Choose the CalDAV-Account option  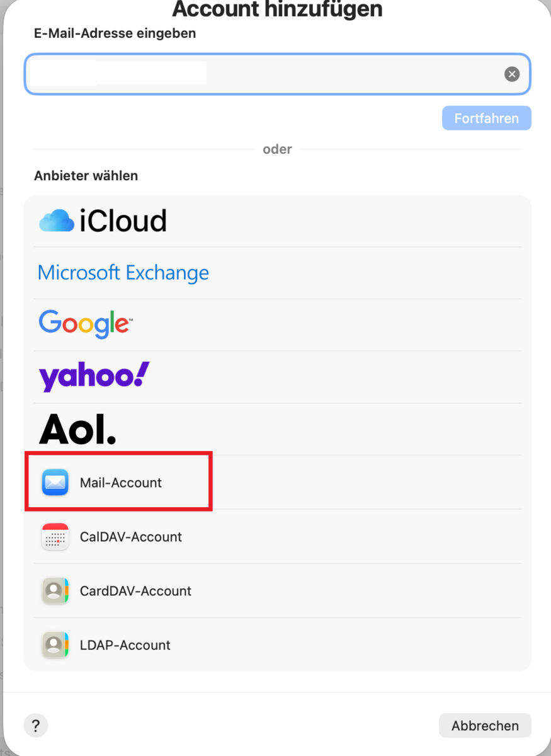pos(131,537)
